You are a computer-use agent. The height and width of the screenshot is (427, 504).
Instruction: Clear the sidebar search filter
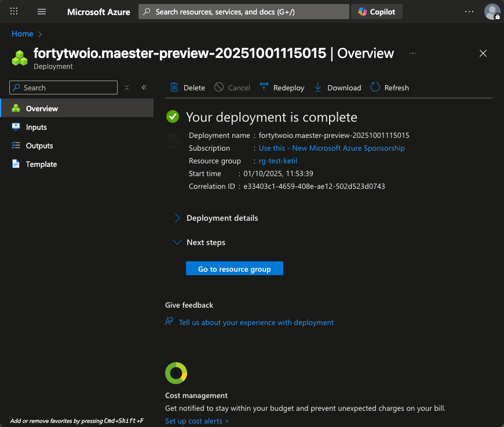click(x=127, y=87)
